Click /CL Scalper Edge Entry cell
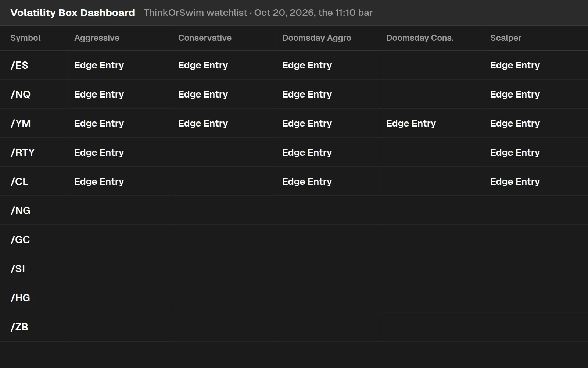588x368 pixels. (536, 181)
